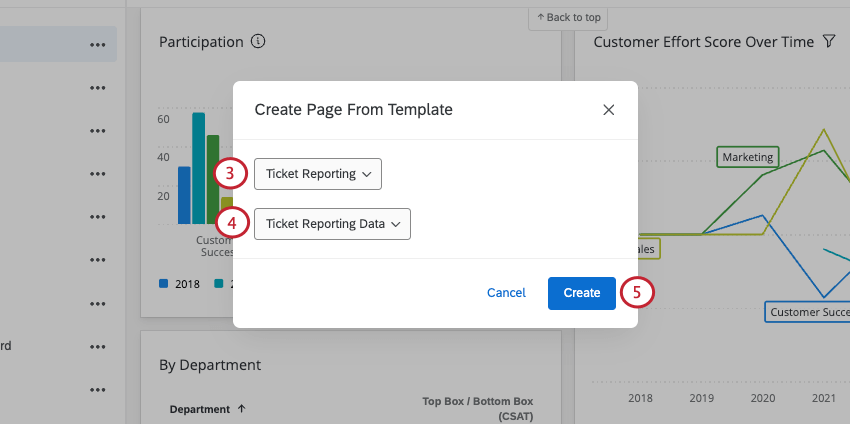Image resolution: width=850 pixels, height=424 pixels.
Task: Click the Customer Success chart label
Action: (806, 312)
